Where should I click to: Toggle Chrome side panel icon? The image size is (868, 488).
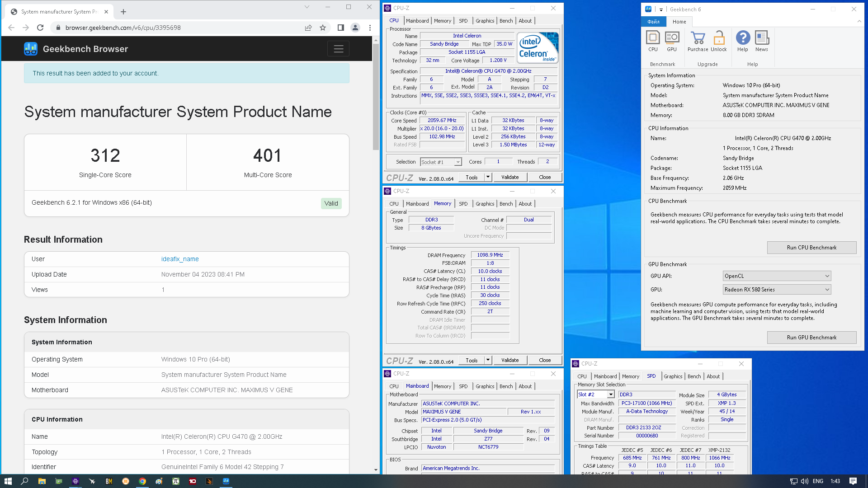tap(341, 28)
